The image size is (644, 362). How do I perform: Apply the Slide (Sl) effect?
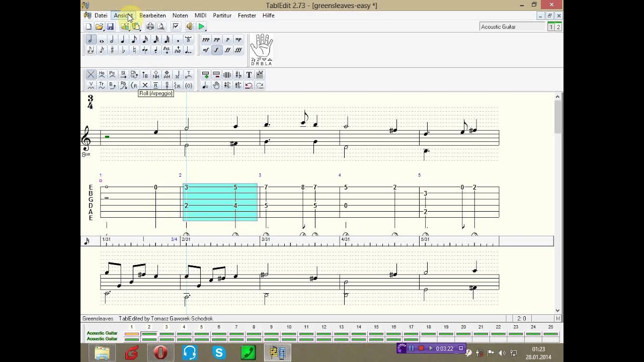point(123,74)
